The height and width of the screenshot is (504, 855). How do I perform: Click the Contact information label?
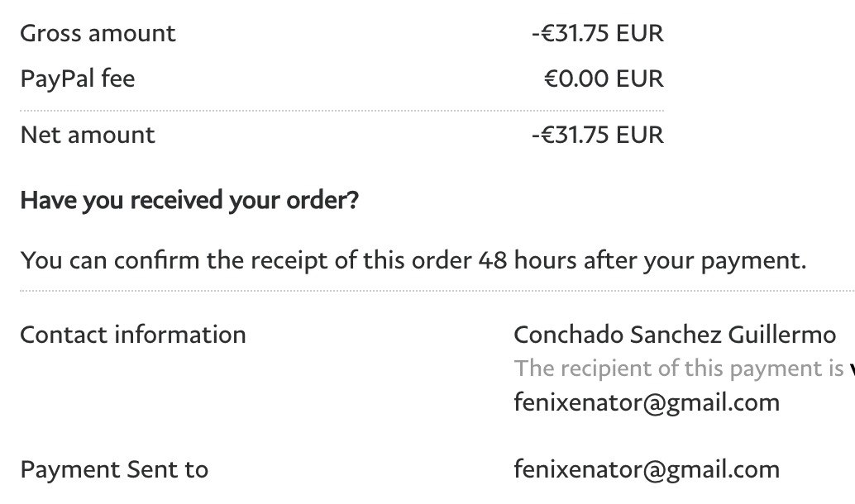(x=132, y=335)
